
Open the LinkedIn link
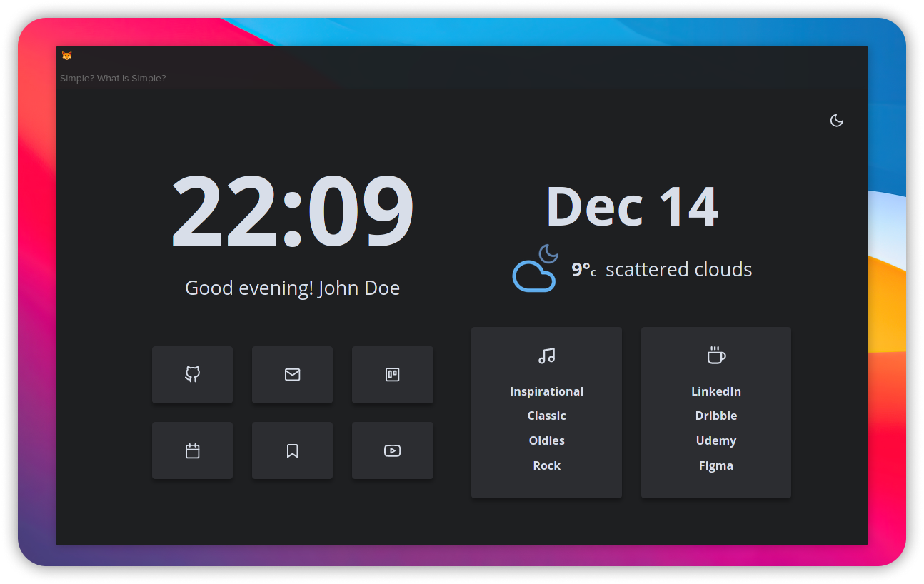(x=716, y=391)
